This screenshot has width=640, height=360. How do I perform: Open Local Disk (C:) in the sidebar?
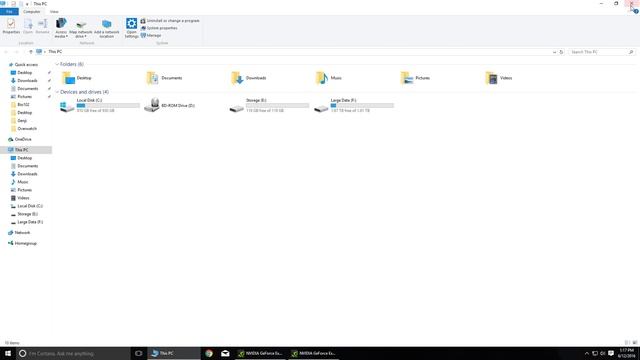point(30,206)
